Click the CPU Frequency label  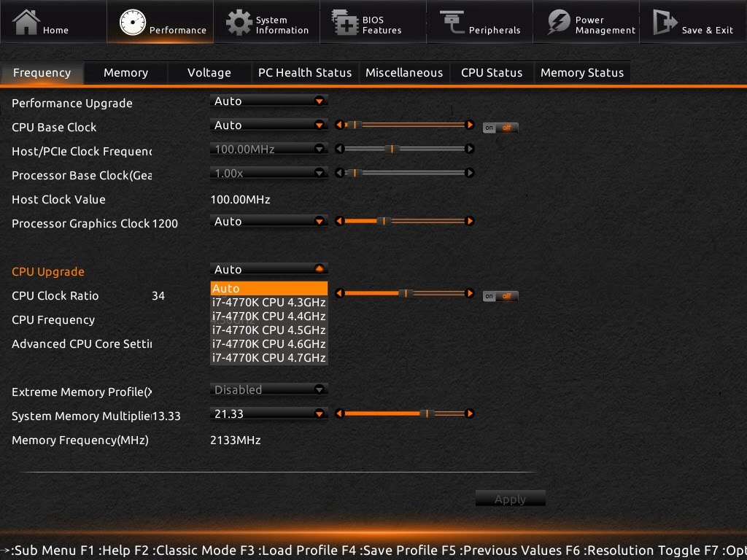click(53, 320)
